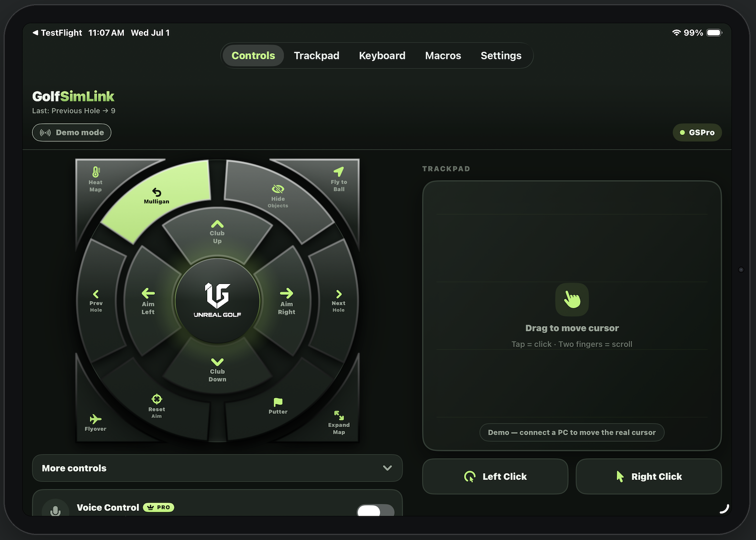The image size is (756, 540).
Task: Tap the demo connect-a-PC notice
Action: (x=572, y=432)
